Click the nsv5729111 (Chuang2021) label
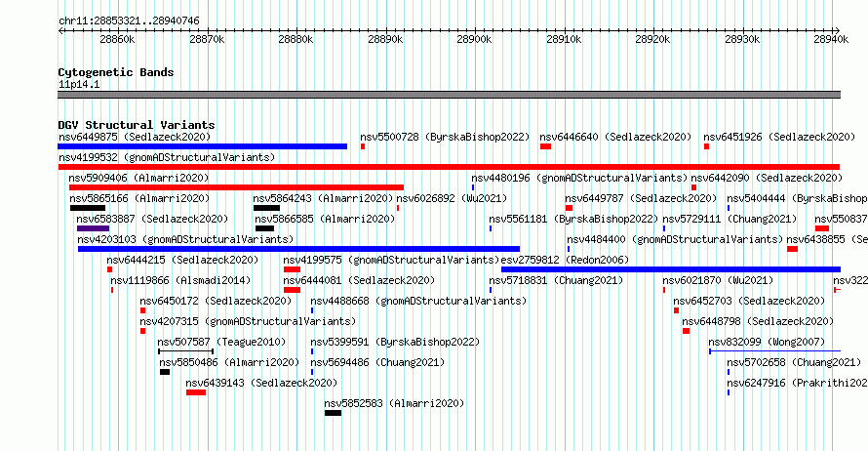The width and height of the screenshot is (868, 451). [730, 219]
